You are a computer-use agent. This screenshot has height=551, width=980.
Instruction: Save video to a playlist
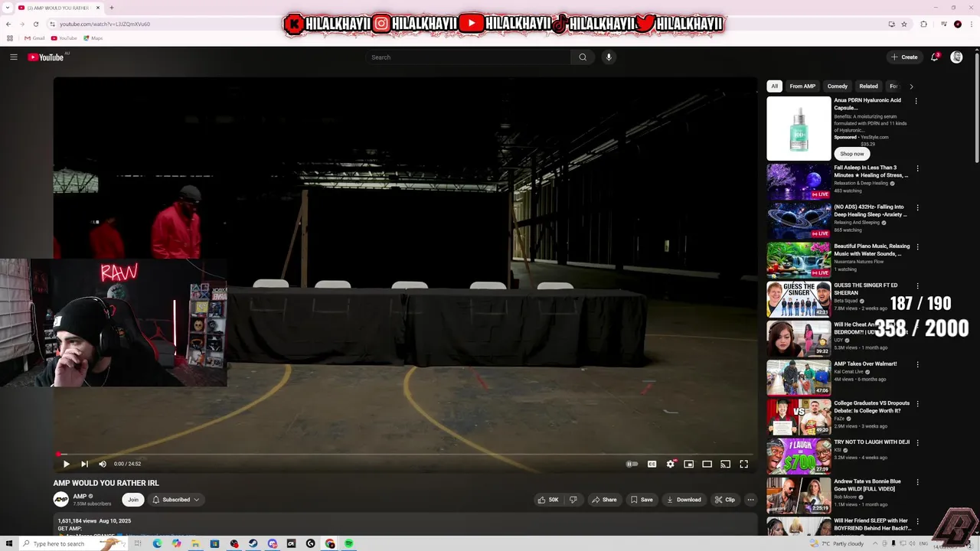click(642, 500)
